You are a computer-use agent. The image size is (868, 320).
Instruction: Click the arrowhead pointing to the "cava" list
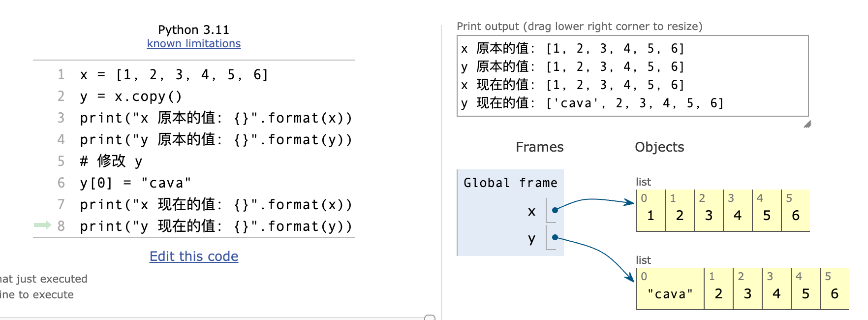630,277
